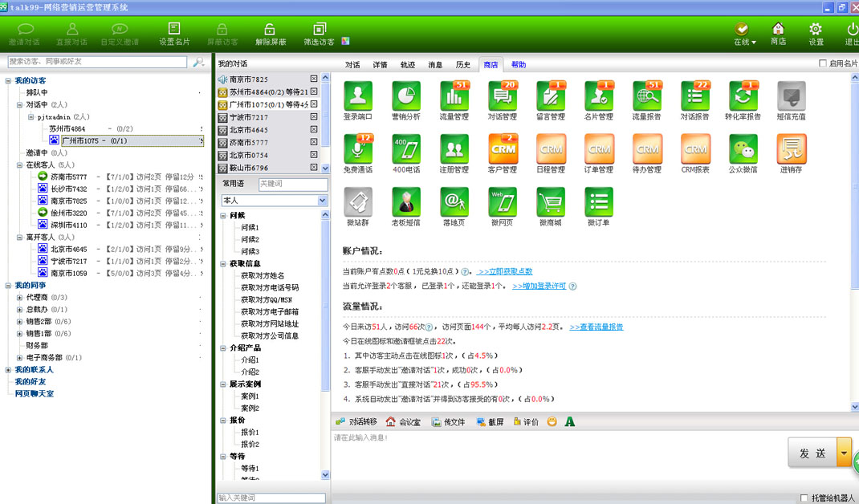Switch to the 历史 tab

click(x=463, y=65)
